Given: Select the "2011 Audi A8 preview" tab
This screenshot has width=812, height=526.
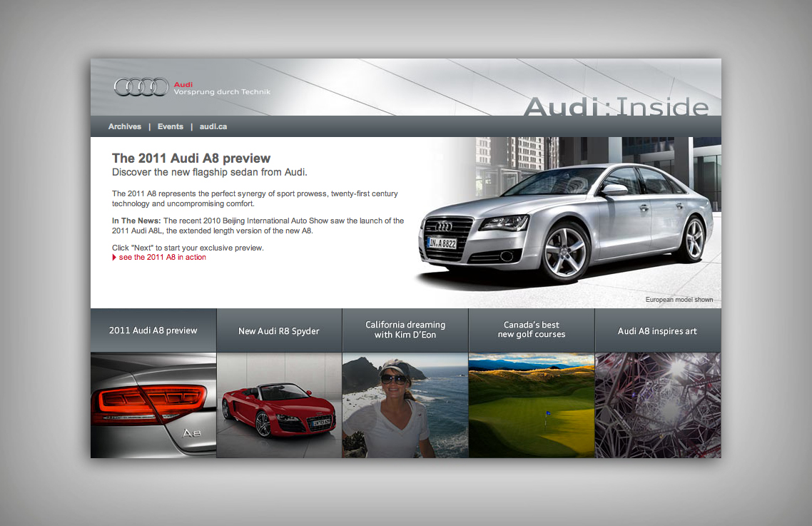Looking at the screenshot, I should click(x=153, y=330).
